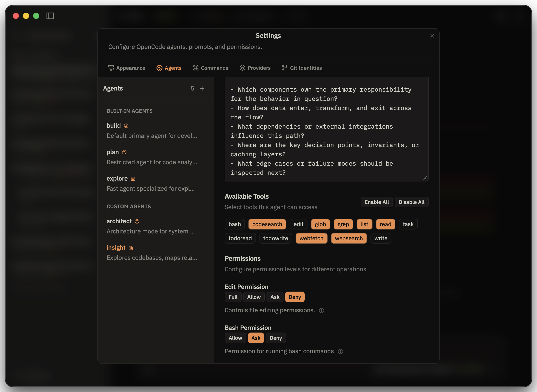Set Bash Permission to Allow
Screen dimensions: 537x392
click(x=235, y=338)
